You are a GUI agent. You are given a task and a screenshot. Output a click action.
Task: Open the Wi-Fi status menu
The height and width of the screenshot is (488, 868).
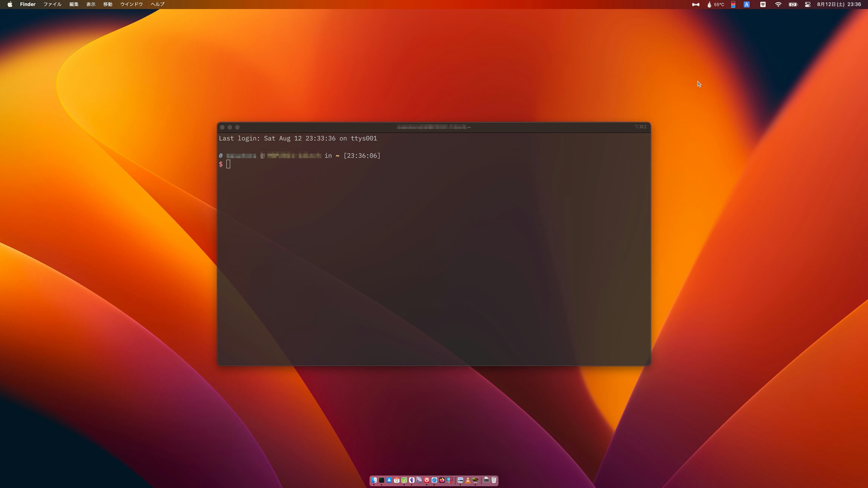778,4
